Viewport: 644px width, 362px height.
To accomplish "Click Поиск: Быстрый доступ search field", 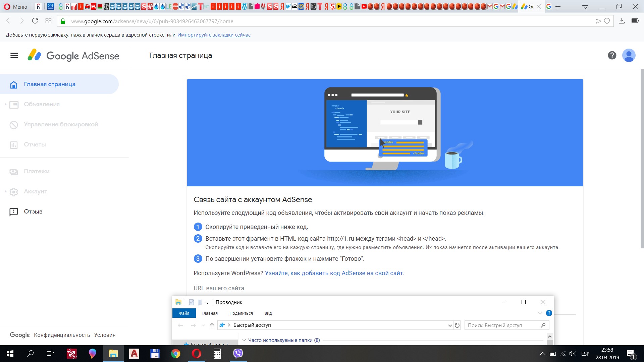I will [506, 325].
